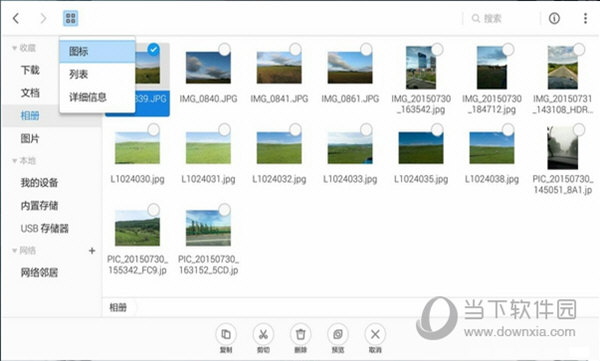Choose 图标 view in dropdown menu
Image resolution: width=600 pixels, height=361 pixels.
point(97,51)
